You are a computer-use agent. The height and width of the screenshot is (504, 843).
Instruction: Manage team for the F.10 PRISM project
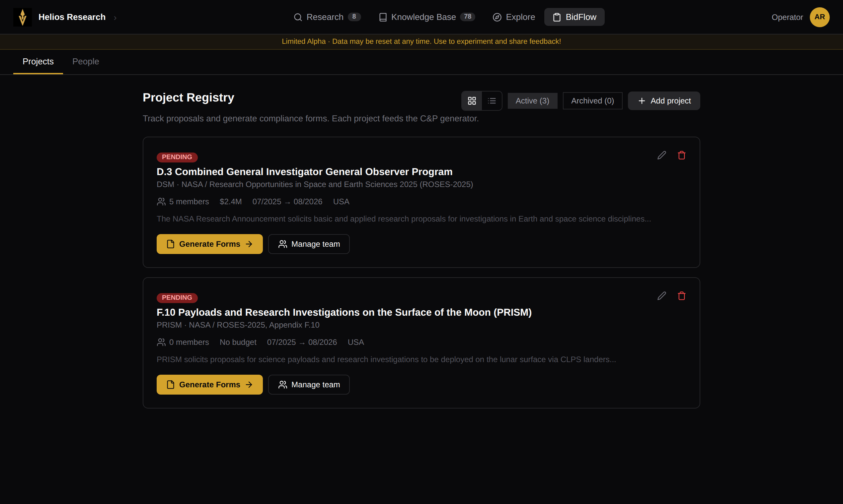308,384
